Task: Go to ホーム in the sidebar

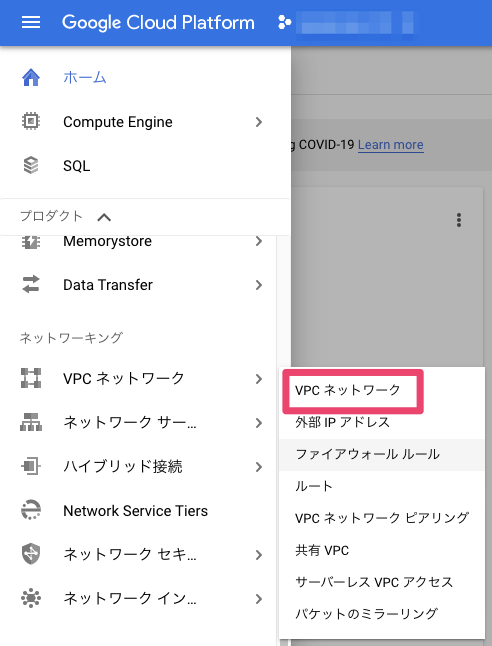Action: point(85,77)
